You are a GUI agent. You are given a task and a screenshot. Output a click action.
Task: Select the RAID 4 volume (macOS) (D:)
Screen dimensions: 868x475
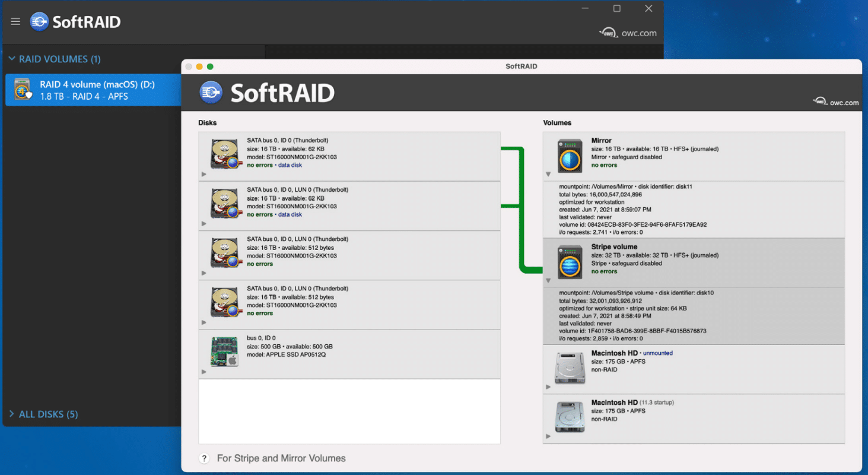click(x=93, y=90)
